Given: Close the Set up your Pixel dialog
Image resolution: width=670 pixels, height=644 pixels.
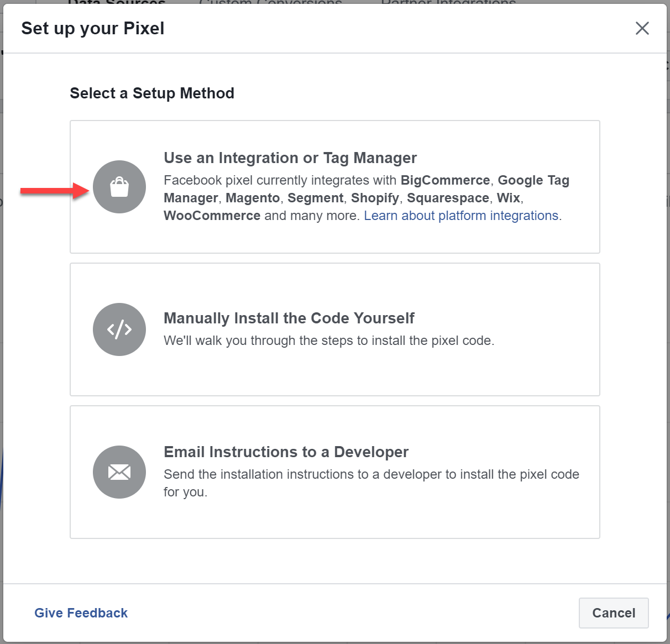Looking at the screenshot, I should click(642, 28).
